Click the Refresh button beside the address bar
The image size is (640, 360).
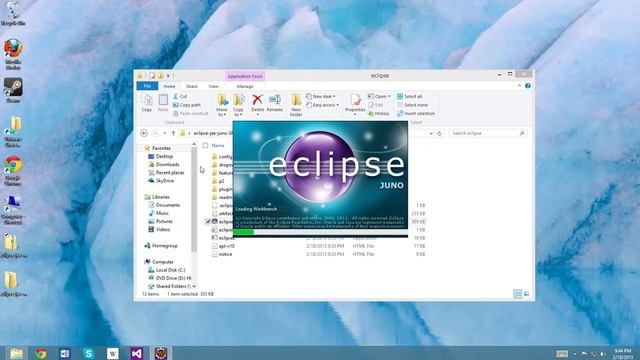click(440, 133)
